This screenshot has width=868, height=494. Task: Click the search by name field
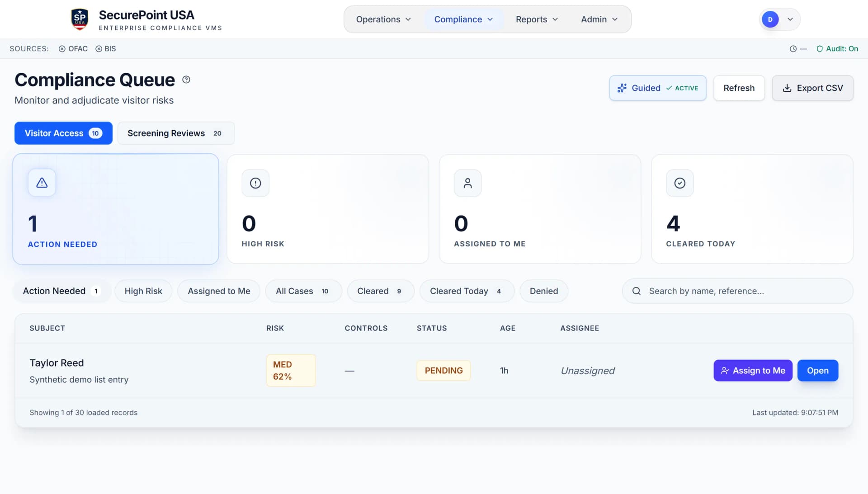tap(737, 291)
